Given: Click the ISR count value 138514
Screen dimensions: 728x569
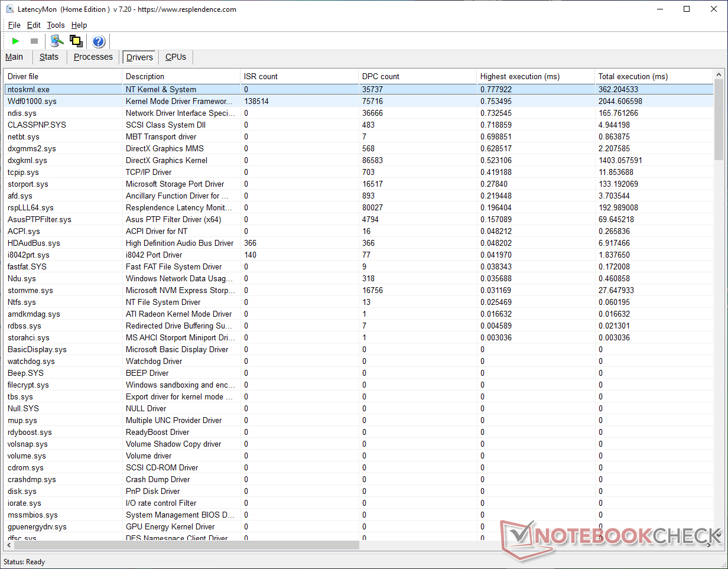Looking at the screenshot, I should click(256, 101).
